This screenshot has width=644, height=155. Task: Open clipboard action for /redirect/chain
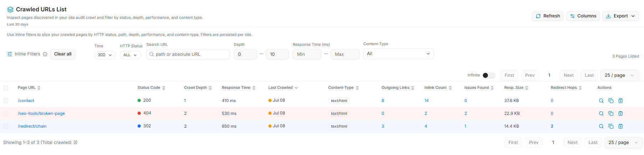tap(620, 126)
